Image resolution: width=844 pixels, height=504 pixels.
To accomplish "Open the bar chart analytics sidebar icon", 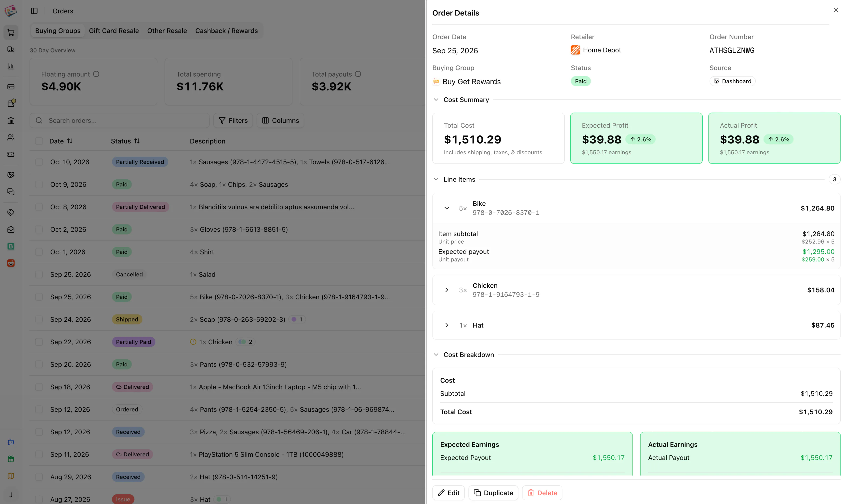I will click(11, 66).
